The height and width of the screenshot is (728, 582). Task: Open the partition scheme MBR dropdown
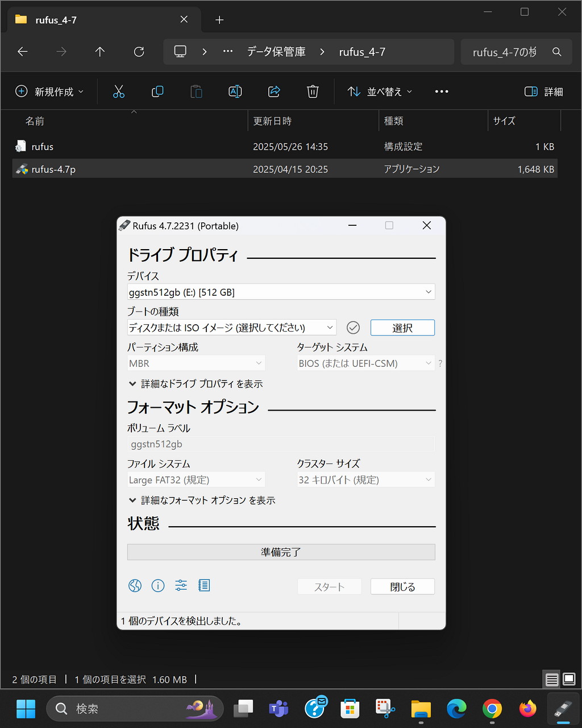click(196, 363)
